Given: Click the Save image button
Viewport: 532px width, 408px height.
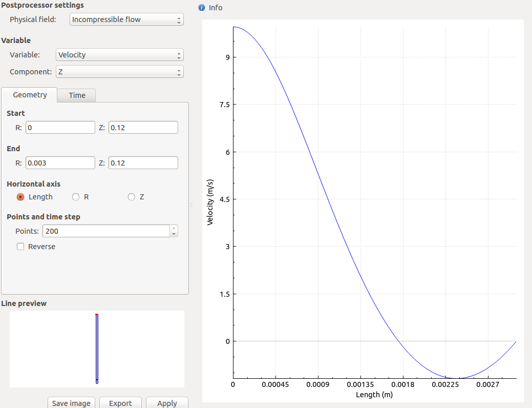Looking at the screenshot, I should click(72, 403).
